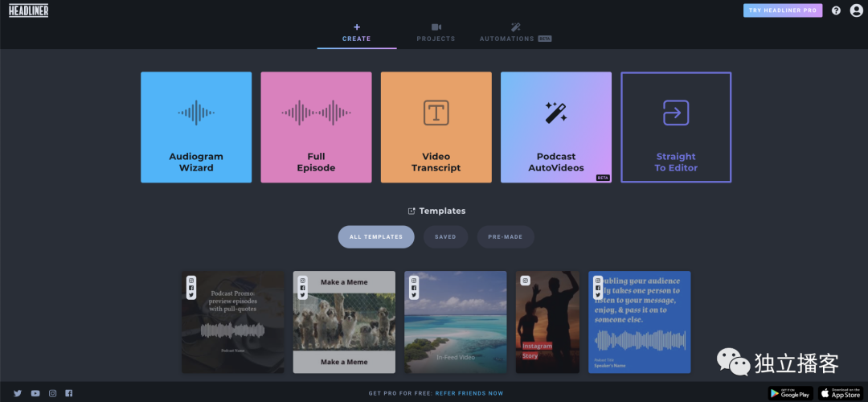The image size is (868, 402).
Task: Show All Templates filter
Action: tap(376, 237)
